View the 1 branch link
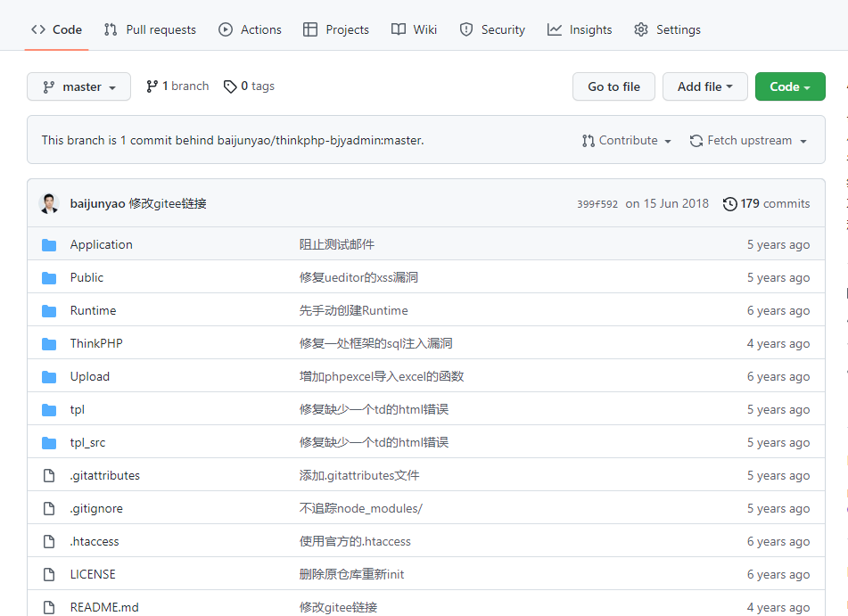Image resolution: width=848 pixels, height=616 pixels. pyautogui.click(x=177, y=86)
